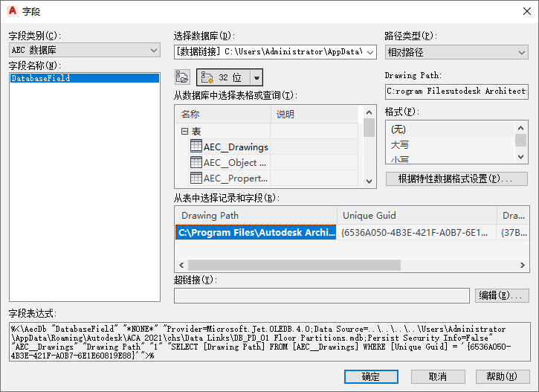Click the 32 位 database provider button
The height and width of the screenshot is (392, 539).
[223, 77]
